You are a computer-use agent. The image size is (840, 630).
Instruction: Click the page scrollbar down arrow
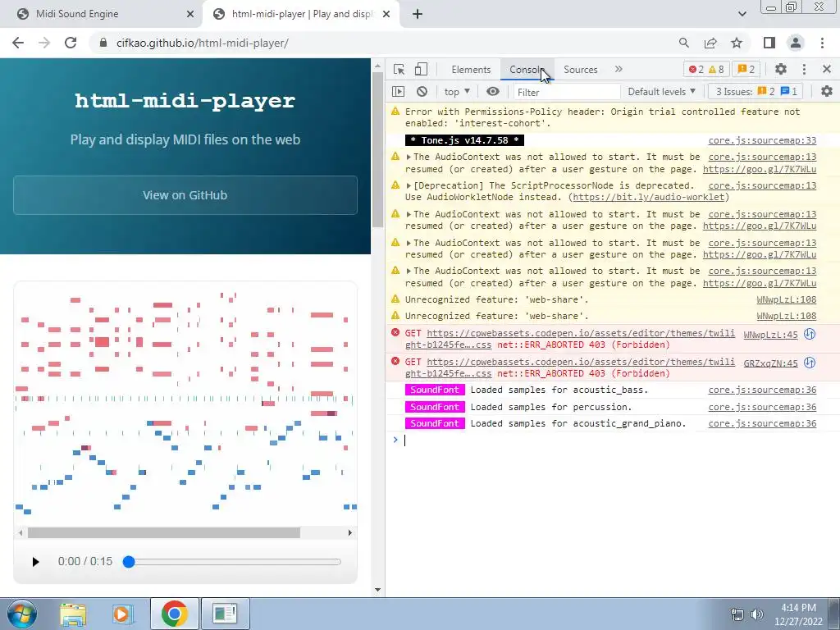(x=377, y=590)
